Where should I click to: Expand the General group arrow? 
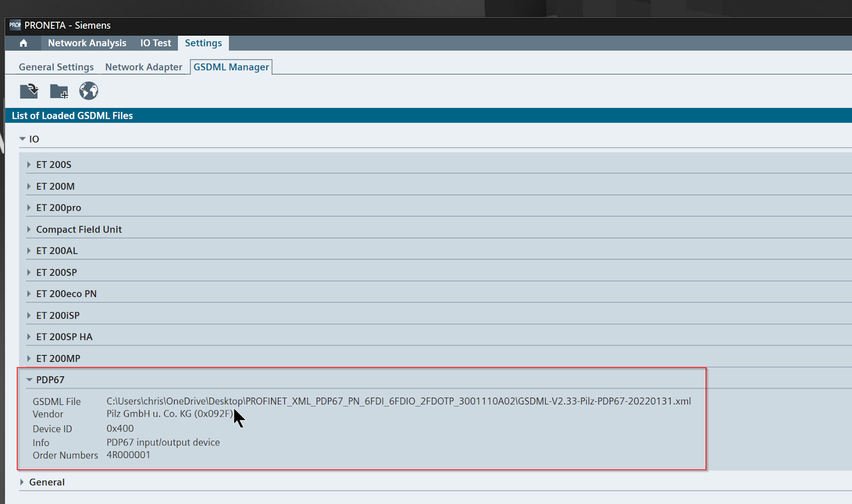coord(22,482)
